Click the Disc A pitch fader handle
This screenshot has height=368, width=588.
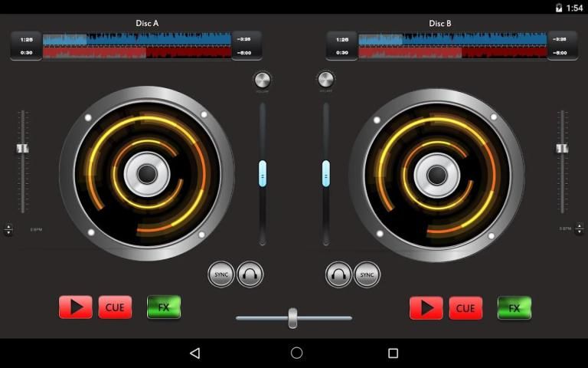23,148
